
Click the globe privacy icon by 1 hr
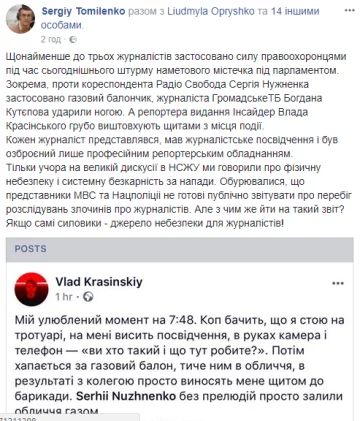88,296
